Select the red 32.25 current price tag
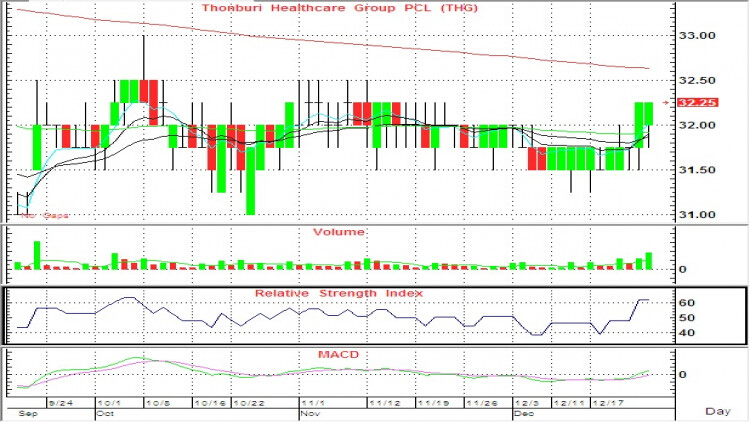The width and height of the screenshot is (750, 422). 698,103
